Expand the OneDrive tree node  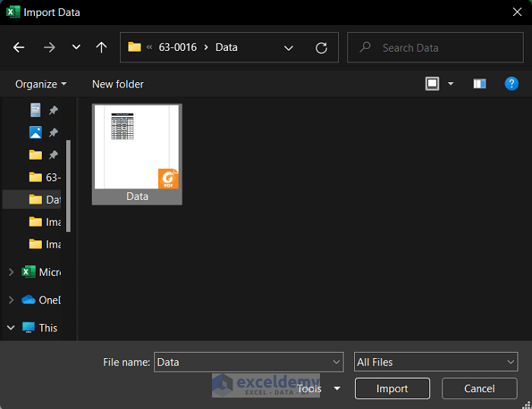tap(11, 300)
